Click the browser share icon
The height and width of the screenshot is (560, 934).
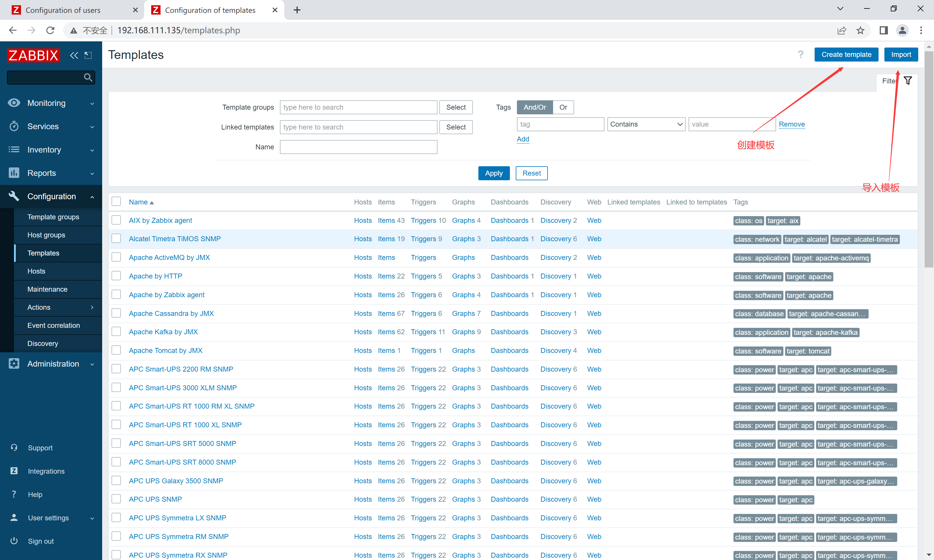841,30
